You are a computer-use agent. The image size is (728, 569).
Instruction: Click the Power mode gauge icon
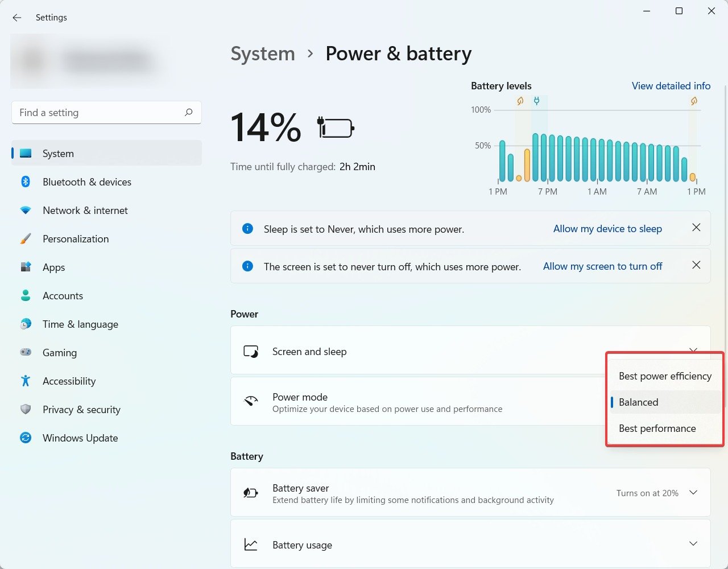click(x=251, y=401)
